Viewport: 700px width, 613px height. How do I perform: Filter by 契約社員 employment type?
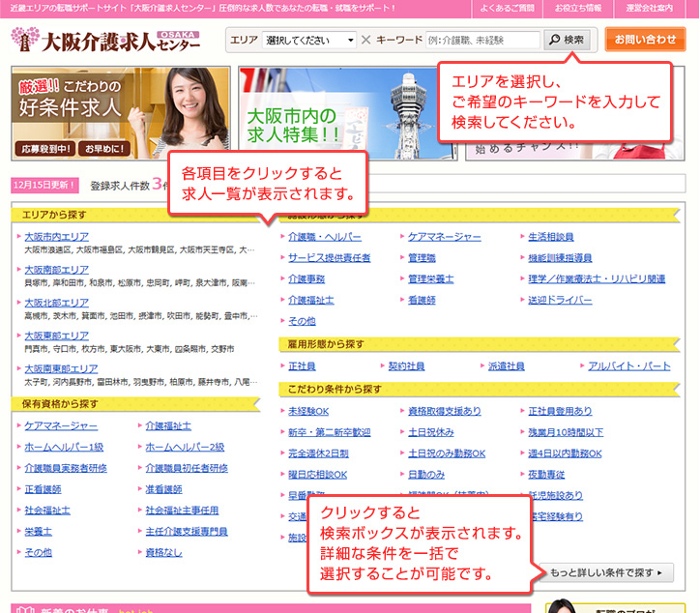click(406, 366)
